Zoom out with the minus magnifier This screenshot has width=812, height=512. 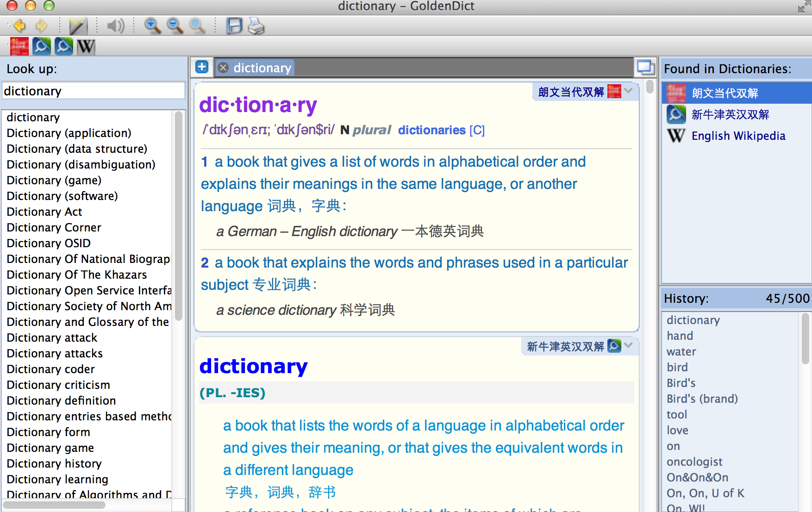click(x=175, y=26)
